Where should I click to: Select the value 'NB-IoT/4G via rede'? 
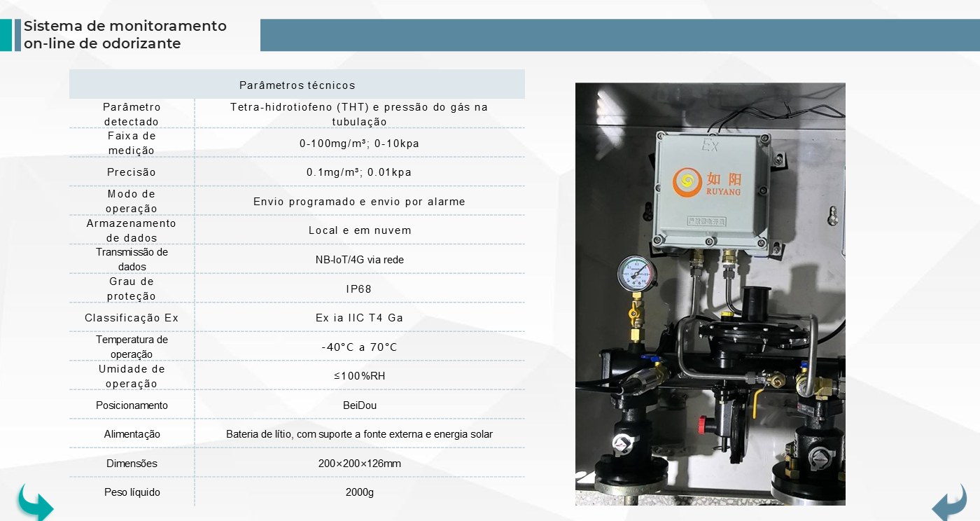coord(360,260)
